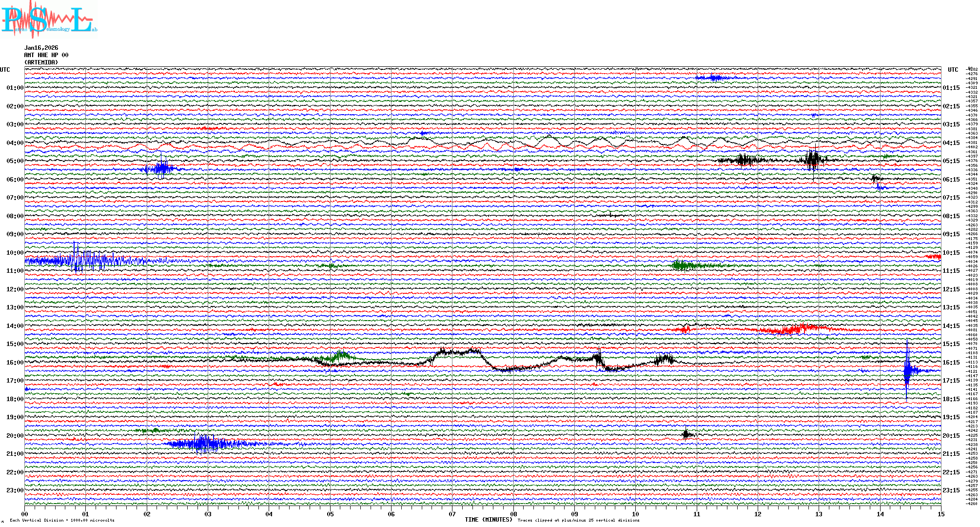
Task: Click the black burst event near 05:15
Action: (813, 160)
